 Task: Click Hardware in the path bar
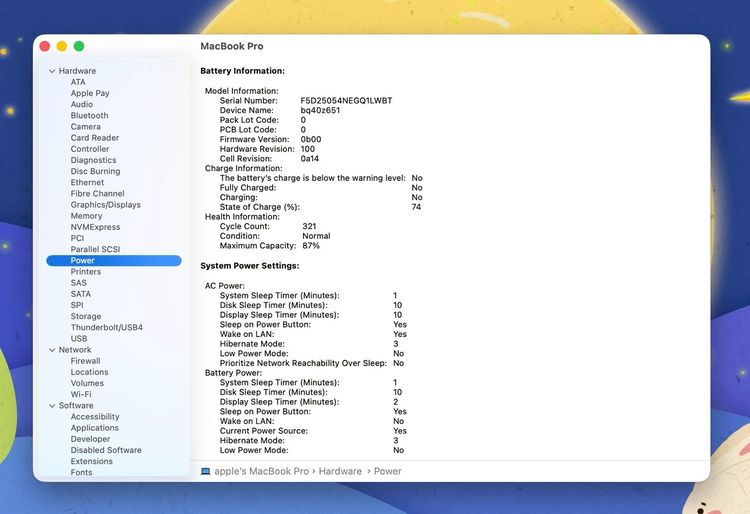[340, 471]
